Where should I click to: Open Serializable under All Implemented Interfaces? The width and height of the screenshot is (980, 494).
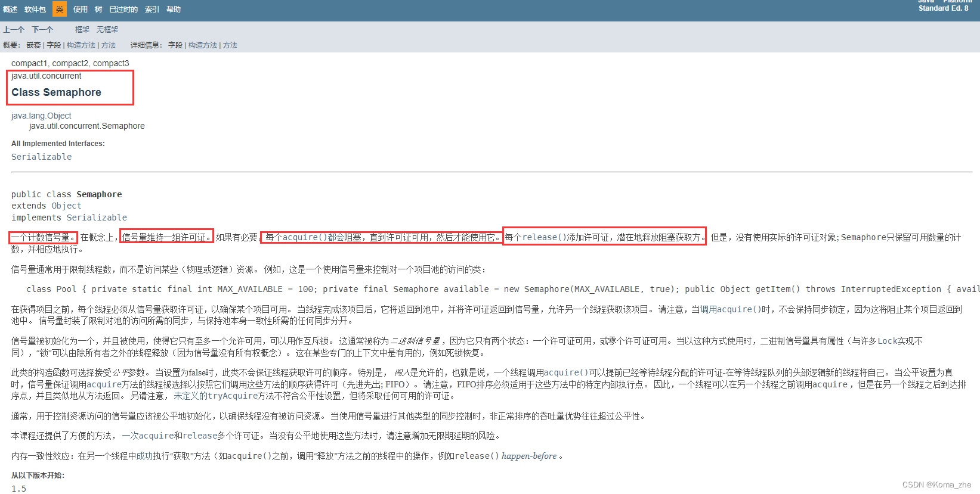tap(41, 157)
